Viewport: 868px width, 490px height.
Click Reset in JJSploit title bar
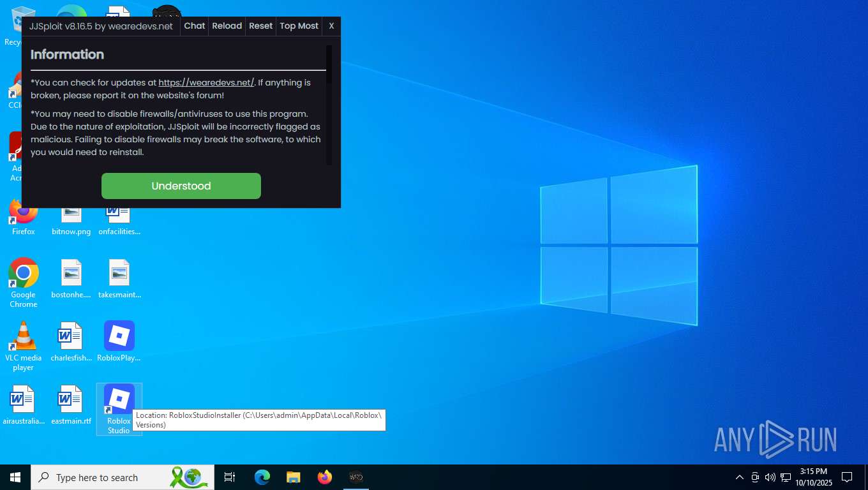(x=260, y=26)
